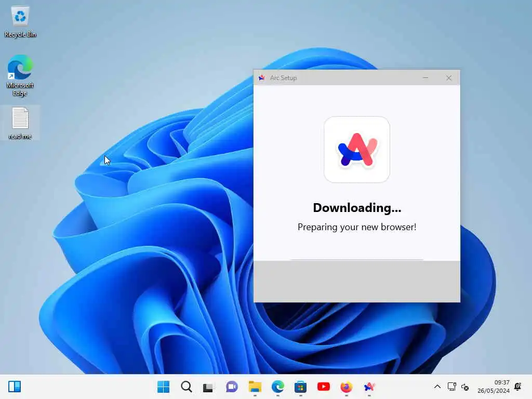Open Microsoft Store from taskbar

click(x=300, y=387)
